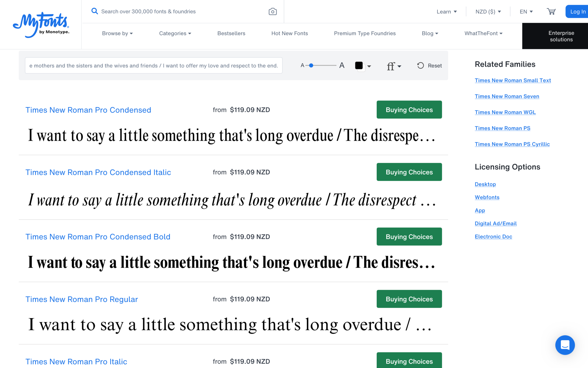Open the Learn dropdown
The width and height of the screenshot is (588, 368).
pyautogui.click(x=447, y=12)
